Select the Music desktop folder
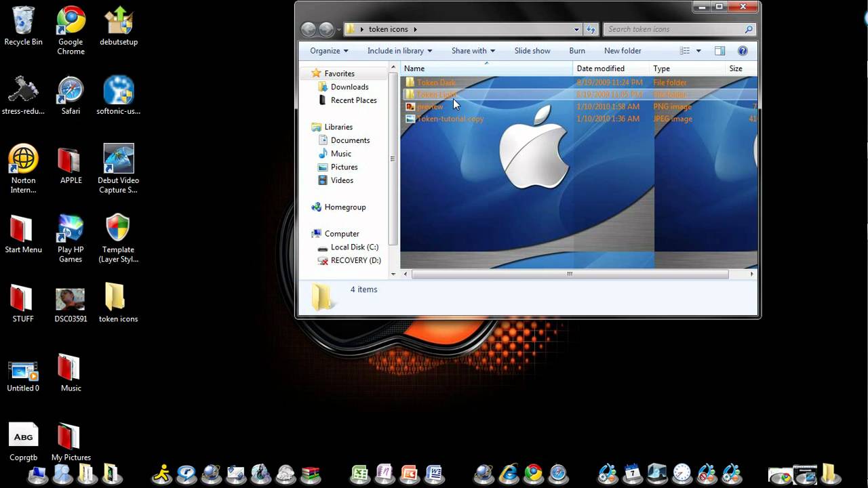 [71, 373]
